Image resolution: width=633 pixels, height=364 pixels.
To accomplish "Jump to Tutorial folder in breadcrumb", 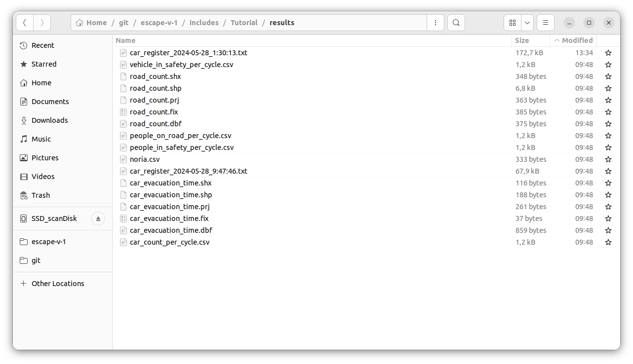I will (244, 23).
